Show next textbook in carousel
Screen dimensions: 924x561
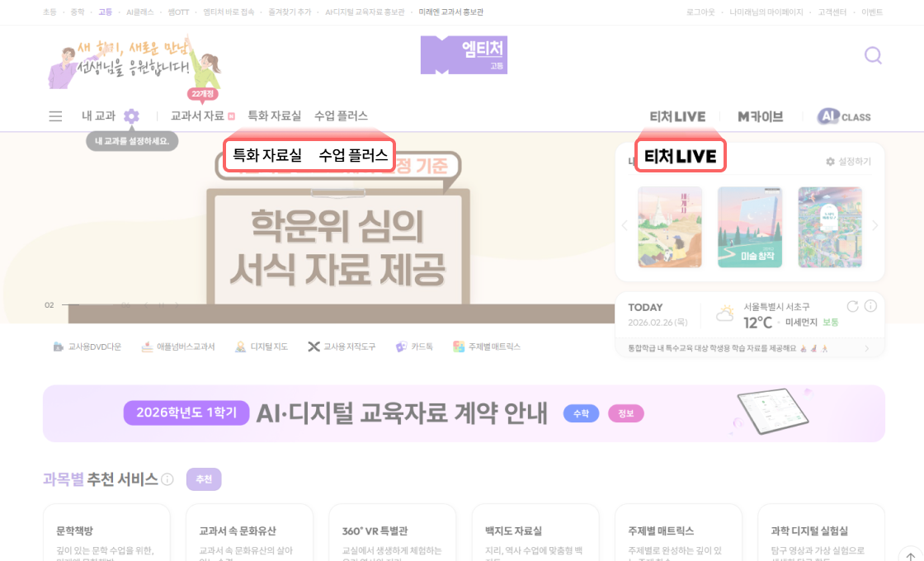point(874,225)
